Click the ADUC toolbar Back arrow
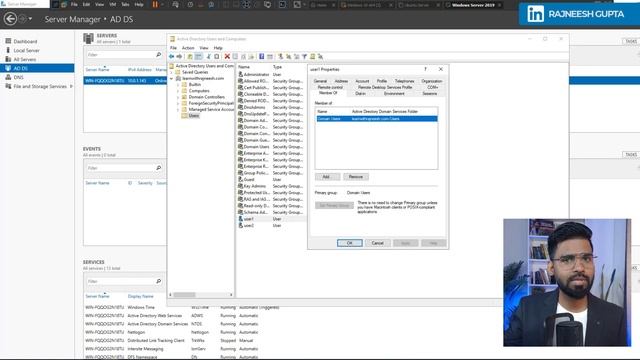The width and height of the screenshot is (640, 360). tap(172, 56)
